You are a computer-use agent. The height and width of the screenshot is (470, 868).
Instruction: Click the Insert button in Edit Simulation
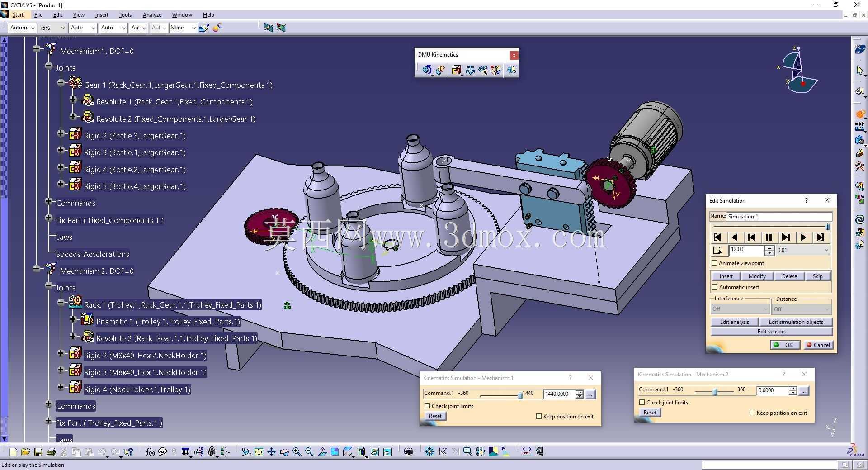pyautogui.click(x=726, y=276)
